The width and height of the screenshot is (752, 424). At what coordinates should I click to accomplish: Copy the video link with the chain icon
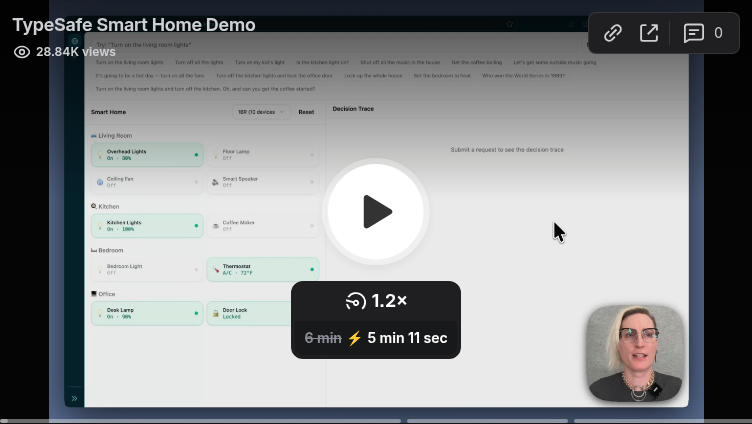pos(612,33)
